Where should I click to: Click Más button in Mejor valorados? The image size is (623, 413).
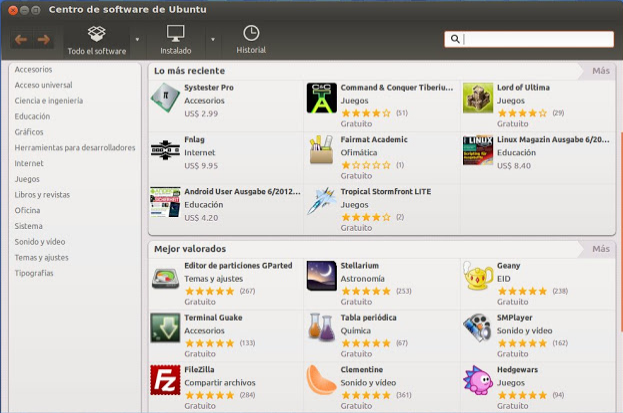point(600,249)
